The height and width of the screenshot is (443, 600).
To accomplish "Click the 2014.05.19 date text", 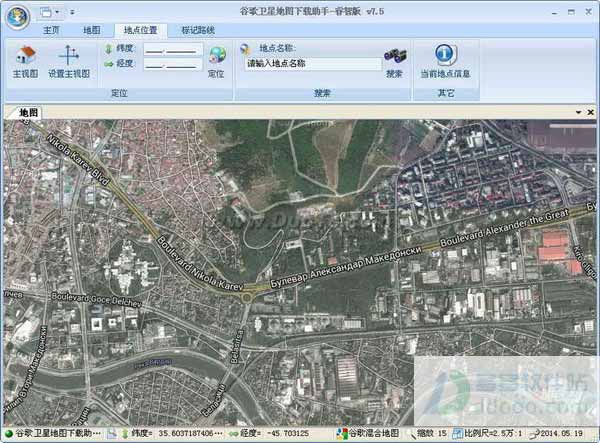I will tap(562, 433).
